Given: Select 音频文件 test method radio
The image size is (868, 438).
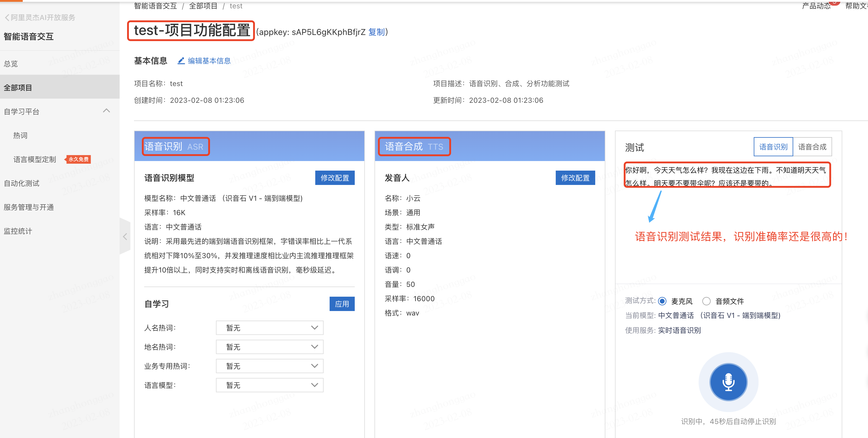Looking at the screenshot, I should pyautogui.click(x=706, y=301).
